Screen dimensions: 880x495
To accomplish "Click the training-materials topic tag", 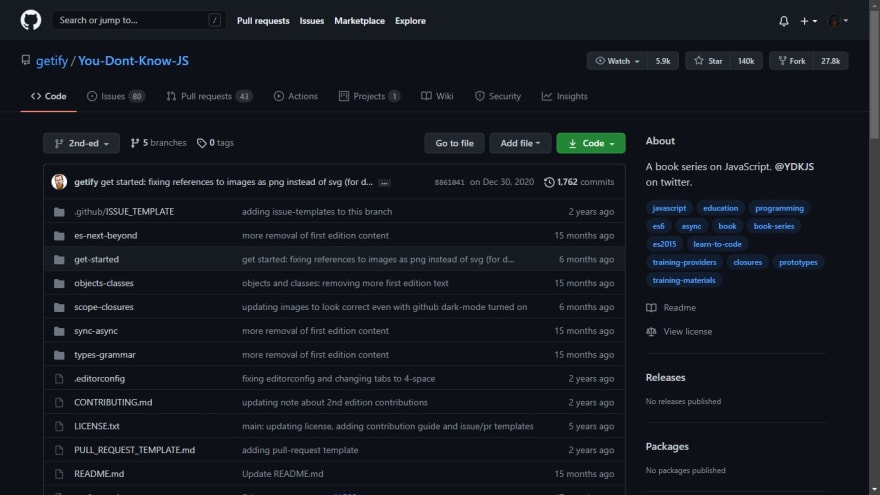I will [x=684, y=280].
